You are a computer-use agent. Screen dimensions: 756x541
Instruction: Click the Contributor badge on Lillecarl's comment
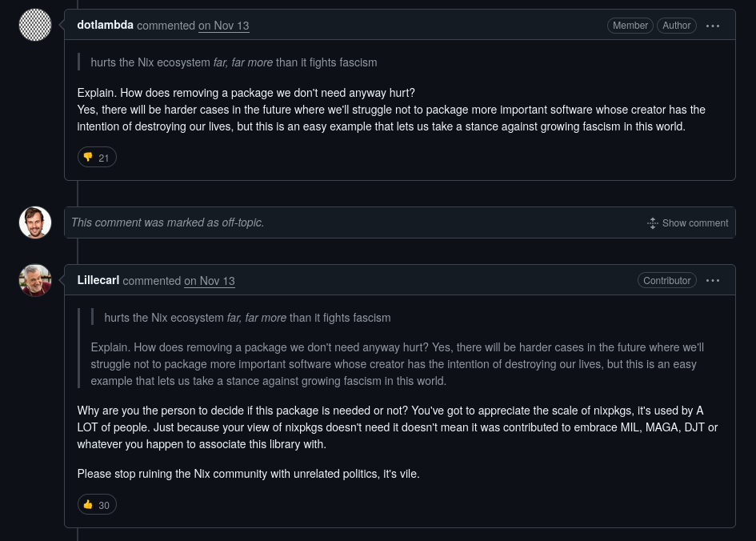point(667,281)
